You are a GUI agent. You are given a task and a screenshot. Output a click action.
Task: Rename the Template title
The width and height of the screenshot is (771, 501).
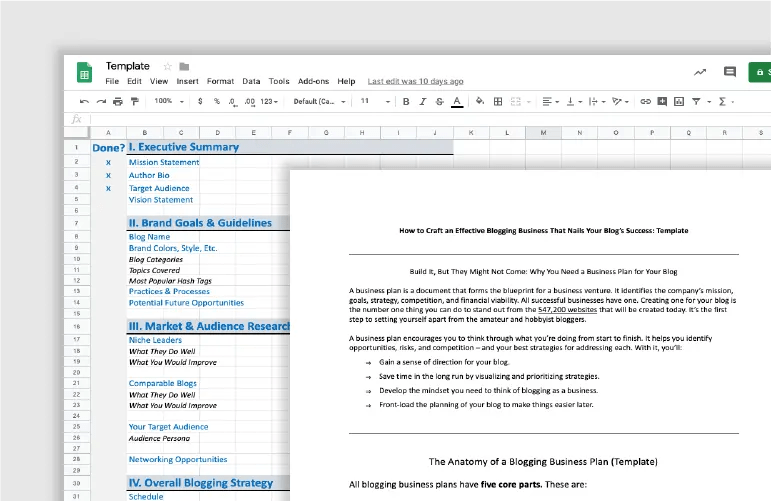127,66
